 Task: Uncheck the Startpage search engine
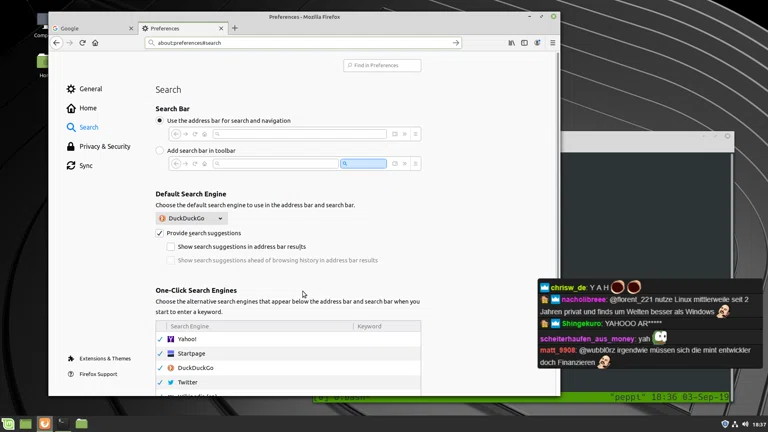160,354
